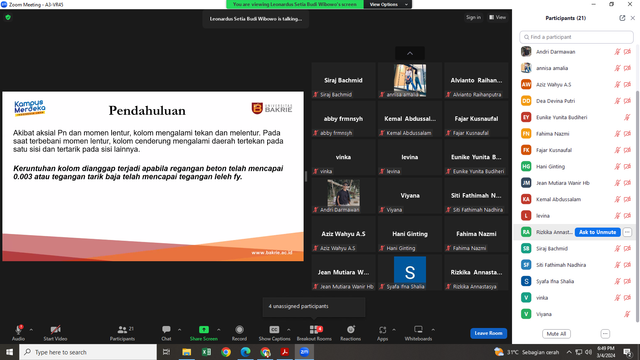Viewport: 640px width, 360px height.
Task: Toggle Show Captions CC icon
Action: 274,329
